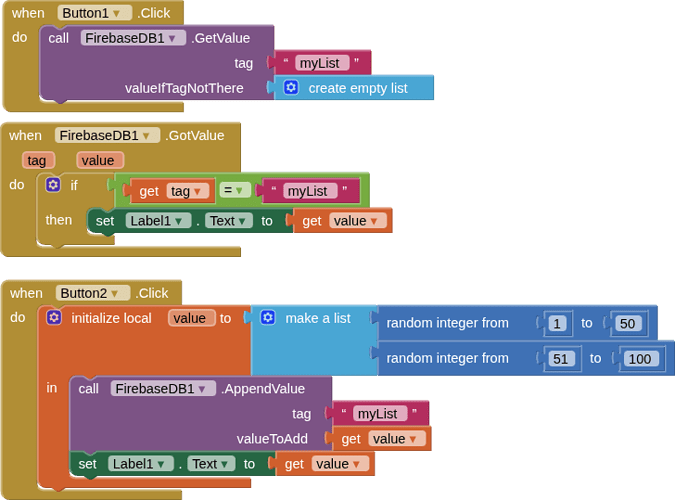The height and width of the screenshot is (500, 675).
Task: Click the number field containing 51
Action: coord(560,359)
